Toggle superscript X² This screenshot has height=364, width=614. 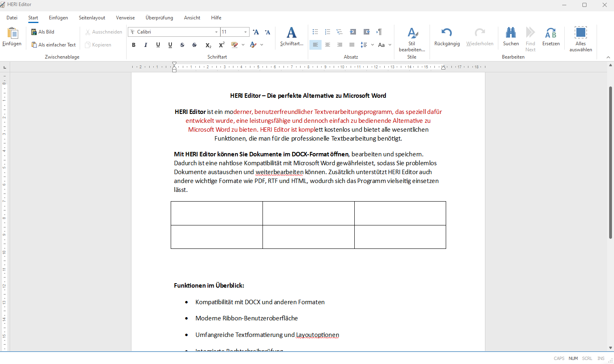click(222, 45)
